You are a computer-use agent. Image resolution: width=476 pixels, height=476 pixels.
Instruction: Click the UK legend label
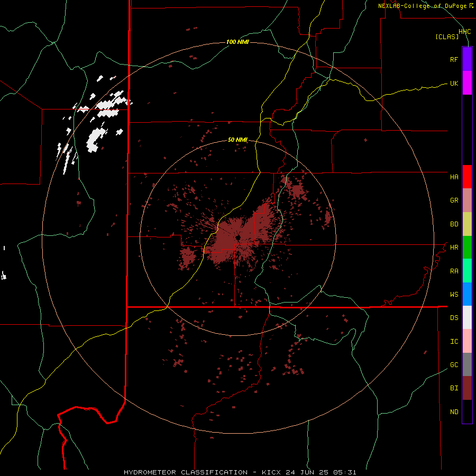tap(454, 83)
